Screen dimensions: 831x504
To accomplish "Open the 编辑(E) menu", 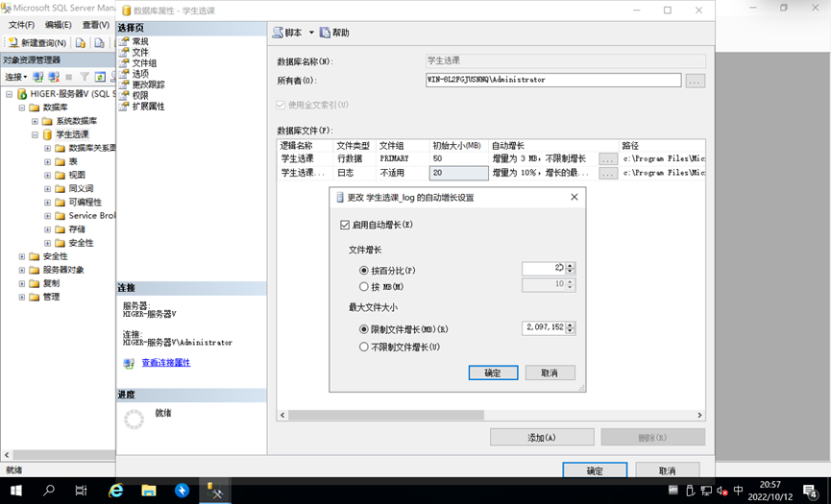I will click(x=59, y=25).
